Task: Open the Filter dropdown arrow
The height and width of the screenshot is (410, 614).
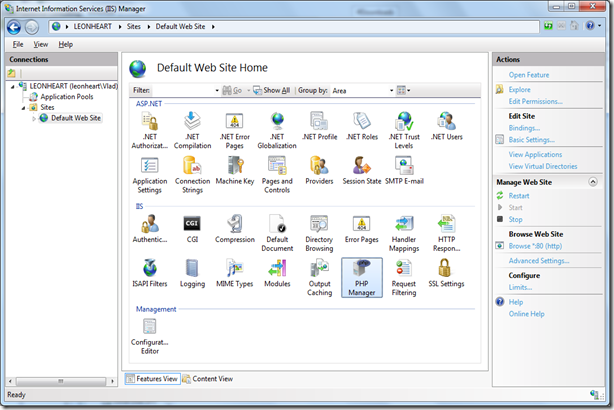Action: click(x=217, y=90)
